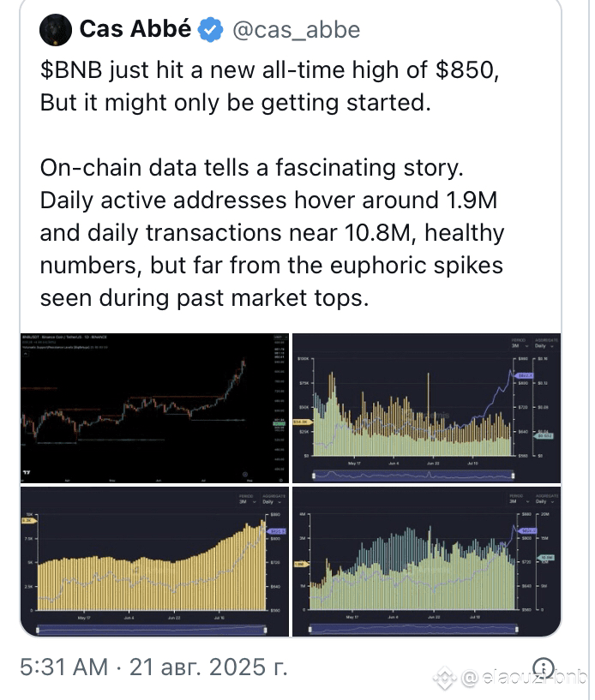Click the info icon beside the timestamp
This screenshot has height=700, width=595.
[x=544, y=667]
